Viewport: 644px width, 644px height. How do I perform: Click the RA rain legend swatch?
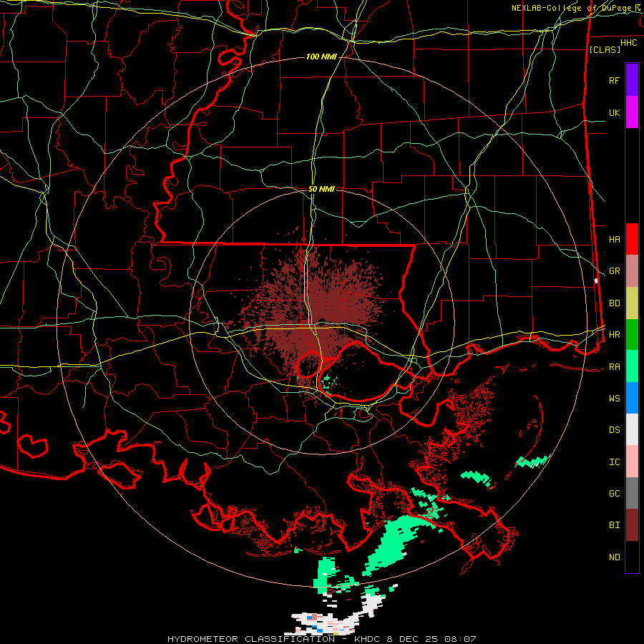click(632, 366)
